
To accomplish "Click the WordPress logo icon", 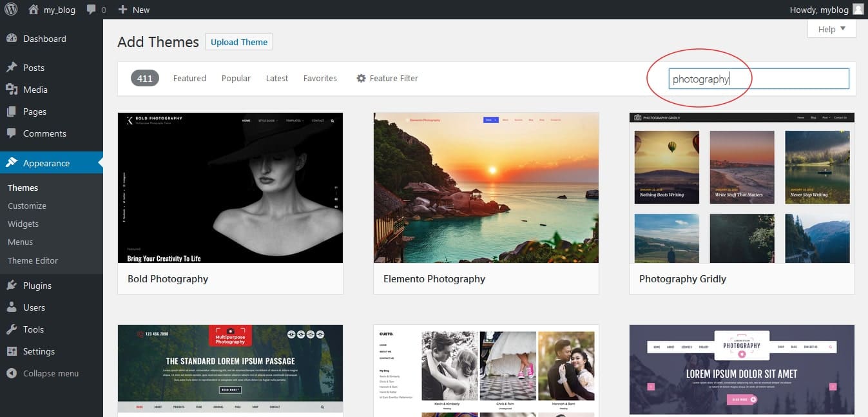I will pos(11,10).
